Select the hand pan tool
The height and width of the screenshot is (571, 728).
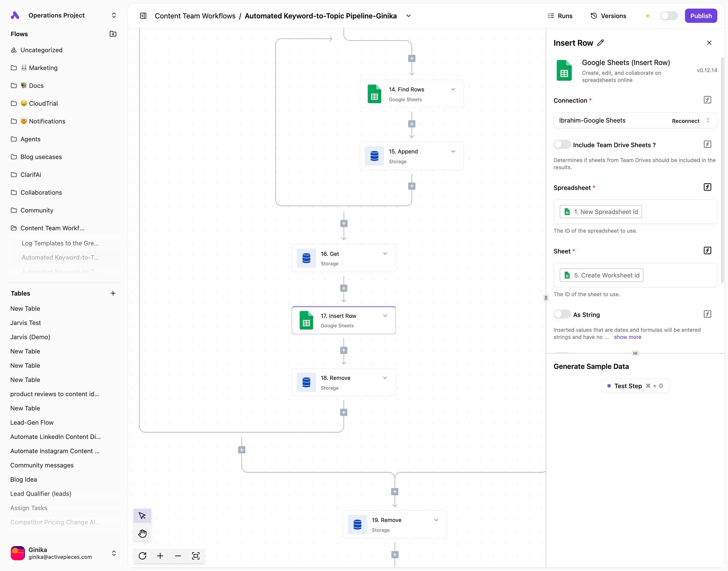(x=142, y=533)
